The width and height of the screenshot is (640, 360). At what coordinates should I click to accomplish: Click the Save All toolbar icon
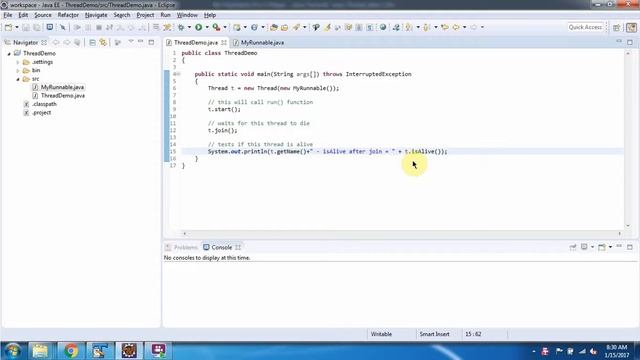37,27
